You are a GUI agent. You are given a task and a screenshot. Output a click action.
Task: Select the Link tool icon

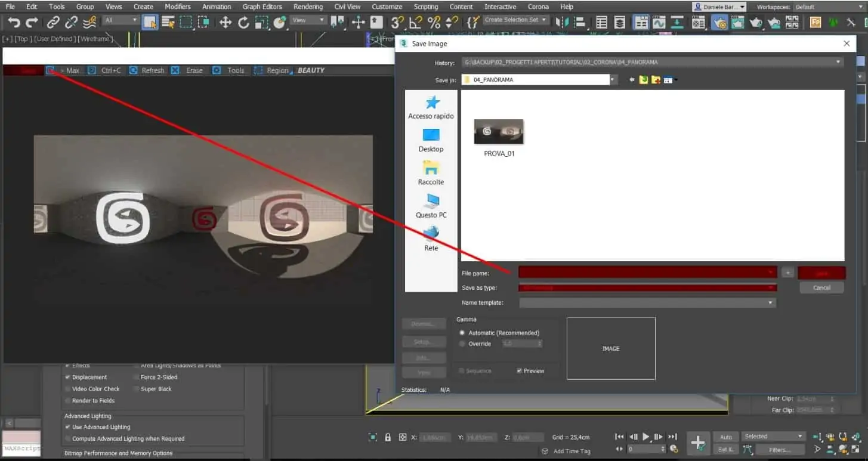pyautogui.click(x=53, y=23)
